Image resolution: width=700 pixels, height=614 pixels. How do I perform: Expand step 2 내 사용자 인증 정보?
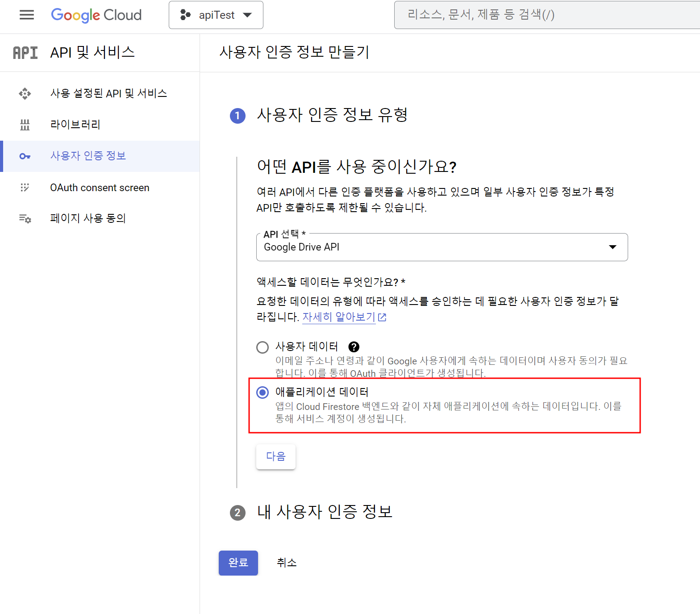(x=325, y=512)
